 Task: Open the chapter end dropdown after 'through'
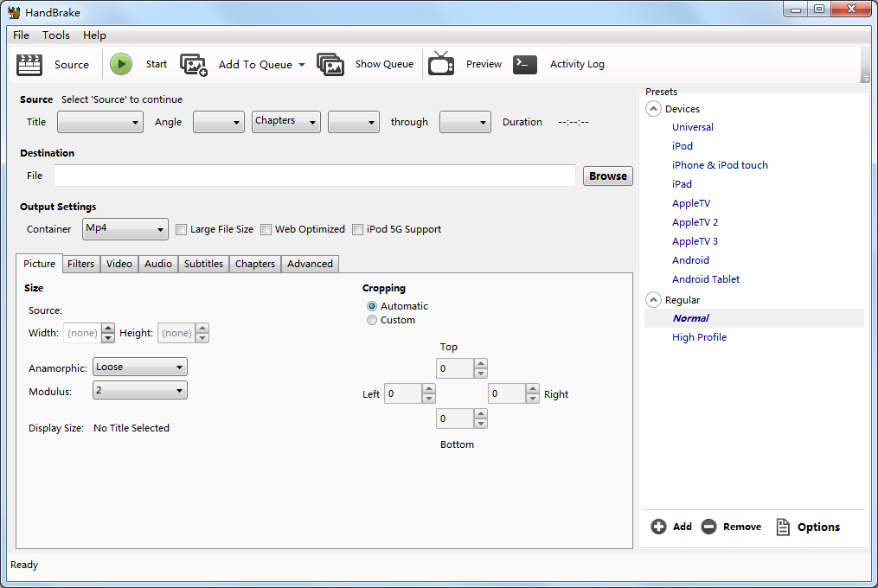click(x=465, y=122)
